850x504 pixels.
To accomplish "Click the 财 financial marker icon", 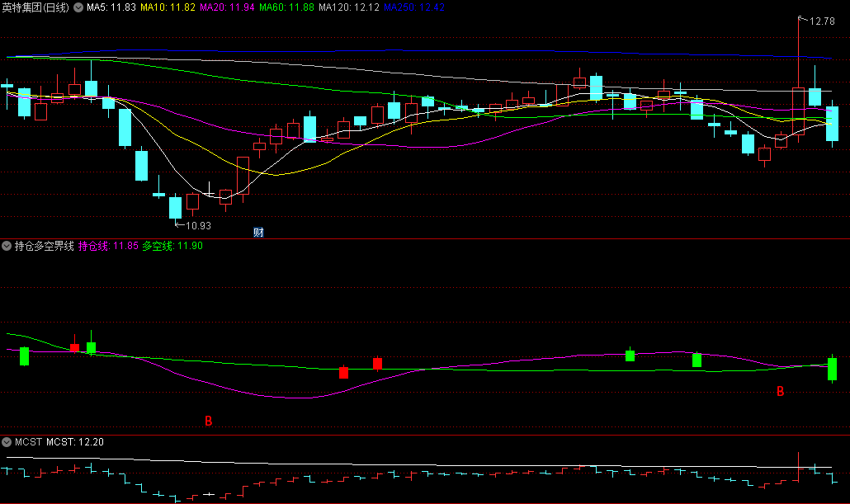I will [x=258, y=233].
